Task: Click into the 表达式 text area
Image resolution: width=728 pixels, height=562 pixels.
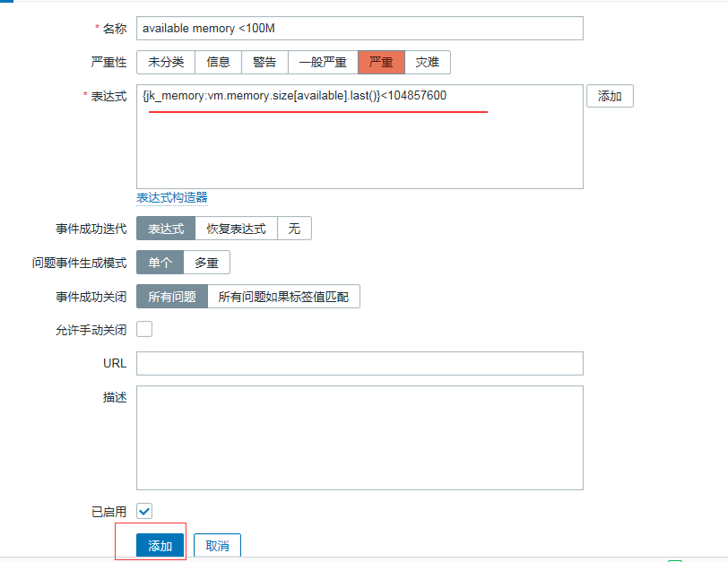Action: coord(360,136)
